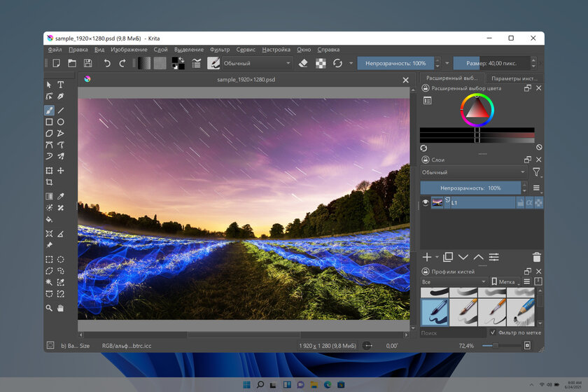Select the Transform tool
Image resolution: width=588 pixels, height=392 pixels.
[x=49, y=171]
